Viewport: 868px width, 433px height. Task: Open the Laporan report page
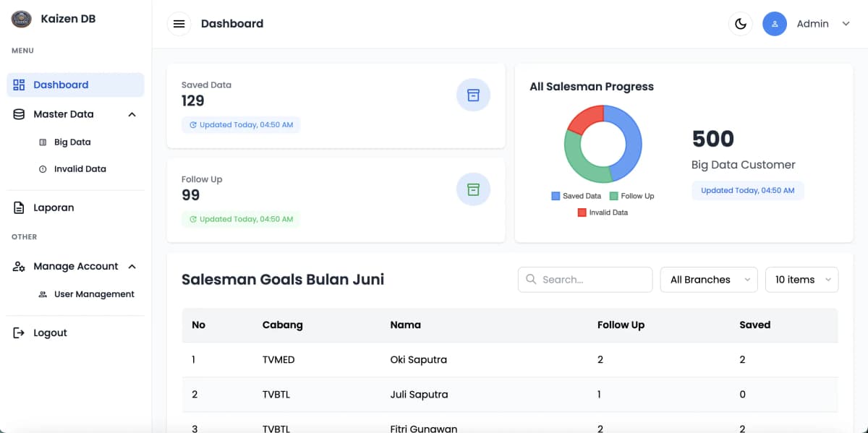click(54, 207)
